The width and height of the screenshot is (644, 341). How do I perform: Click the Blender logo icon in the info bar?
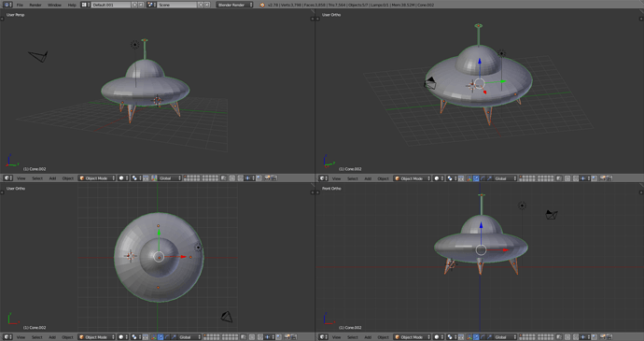pyautogui.click(x=262, y=5)
